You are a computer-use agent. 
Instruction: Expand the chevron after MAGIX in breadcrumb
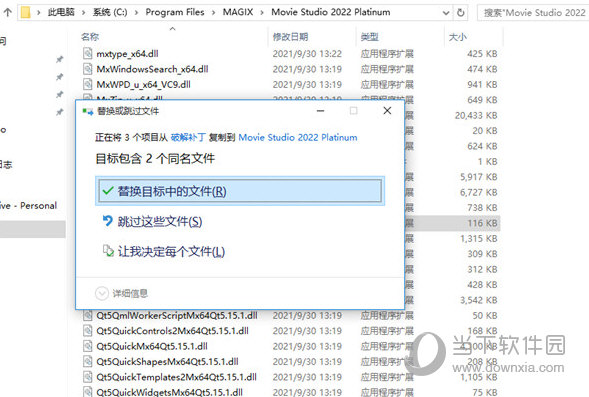(262, 13)
